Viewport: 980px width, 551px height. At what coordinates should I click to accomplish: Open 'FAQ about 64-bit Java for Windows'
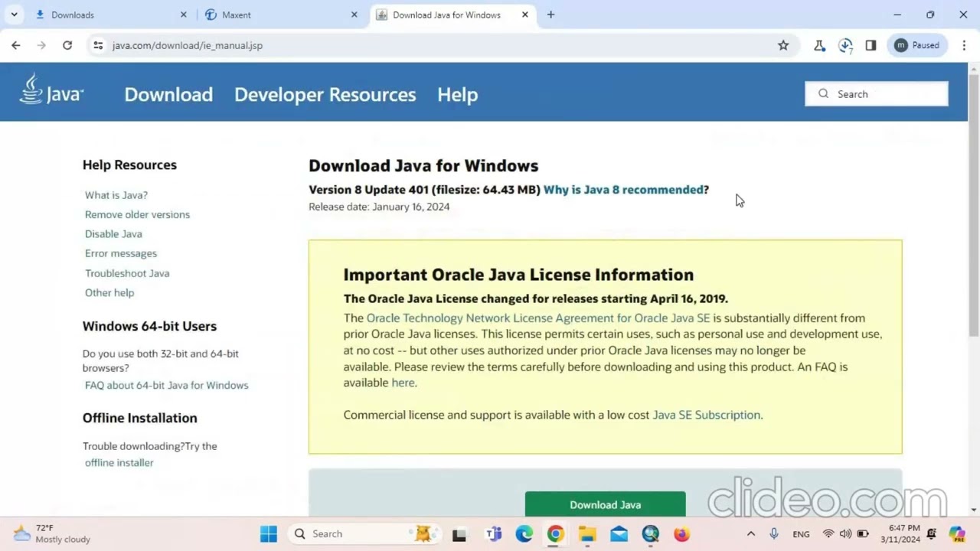click(x=167, y=385)
